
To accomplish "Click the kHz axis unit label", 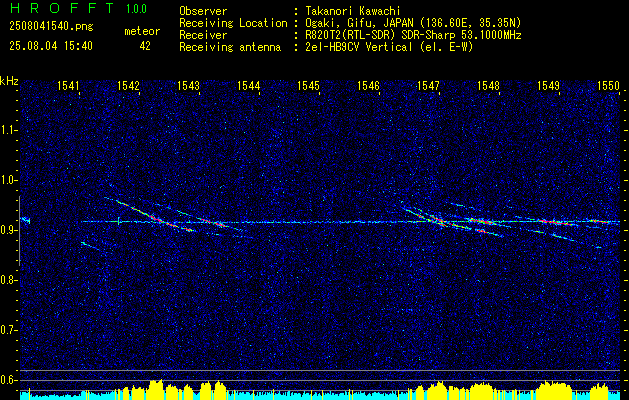I will point(9,81).
